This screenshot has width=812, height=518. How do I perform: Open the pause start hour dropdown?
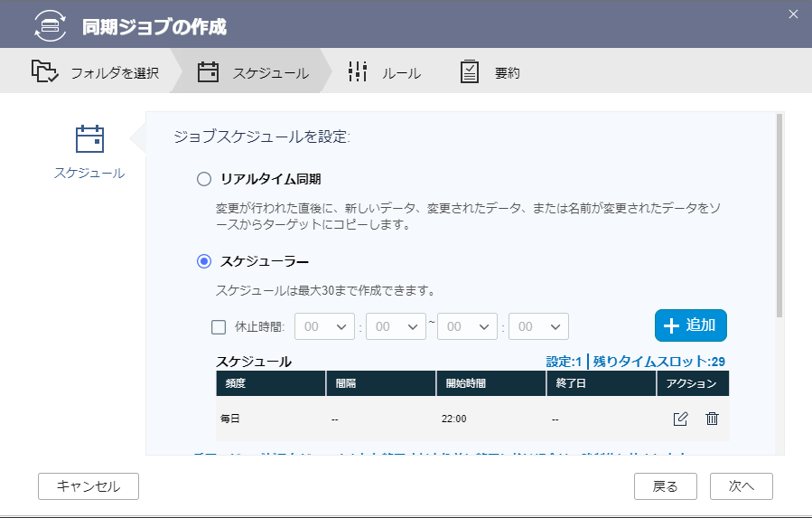coord(324,327)
